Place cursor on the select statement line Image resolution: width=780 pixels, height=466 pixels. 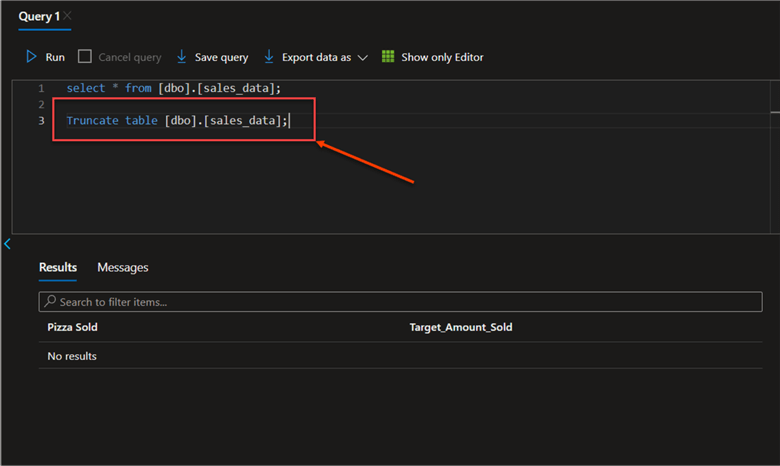point(173,88)
